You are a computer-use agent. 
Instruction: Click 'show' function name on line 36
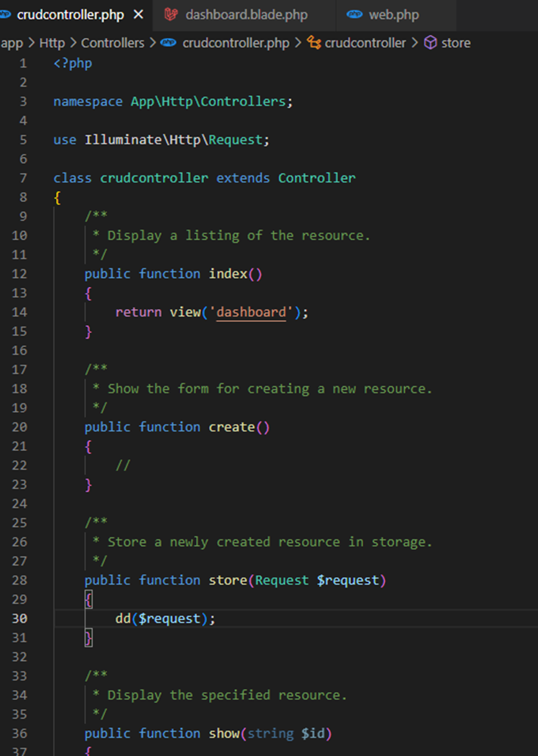tap(224, 734)
